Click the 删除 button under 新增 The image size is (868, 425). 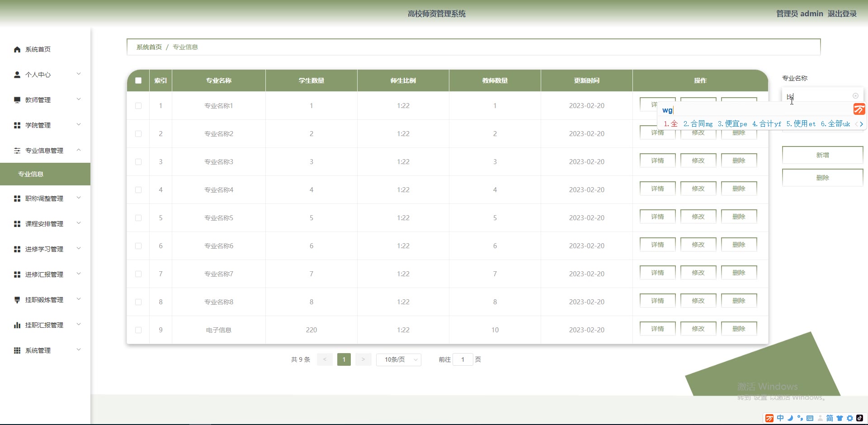(822, 178)
